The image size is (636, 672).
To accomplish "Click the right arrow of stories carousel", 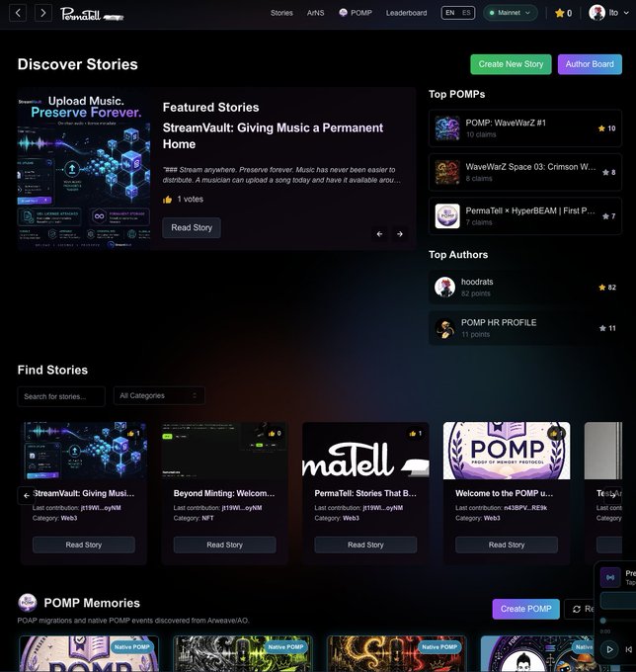I will pyautogui.click(x=613, y=495).
